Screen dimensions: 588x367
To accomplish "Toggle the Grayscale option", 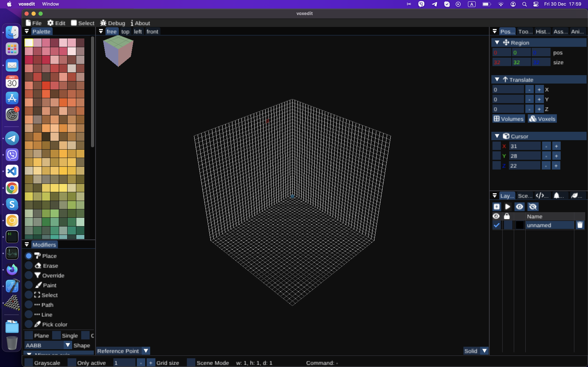I will 29,362.
